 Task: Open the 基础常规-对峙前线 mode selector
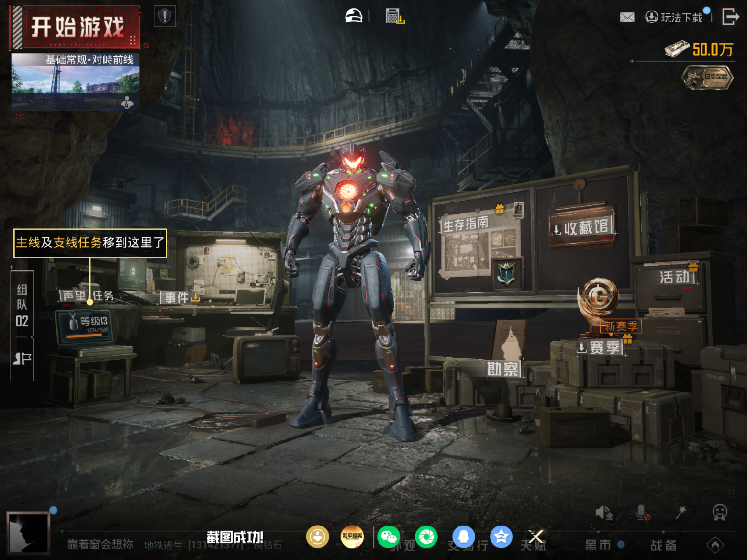[x=76, y=81]
